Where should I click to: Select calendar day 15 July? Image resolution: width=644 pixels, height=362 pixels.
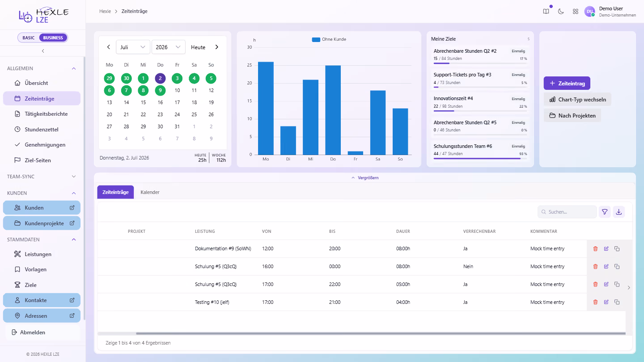tap(143, 102)
